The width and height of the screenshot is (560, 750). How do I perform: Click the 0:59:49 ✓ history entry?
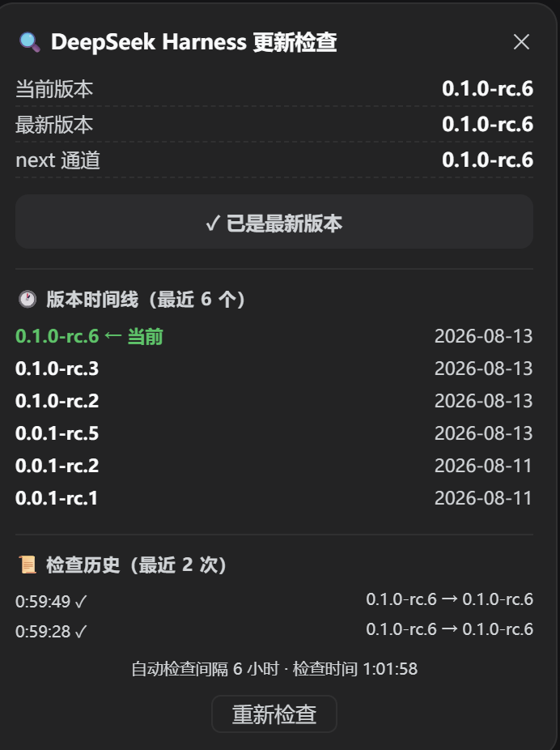coord(51,601)
